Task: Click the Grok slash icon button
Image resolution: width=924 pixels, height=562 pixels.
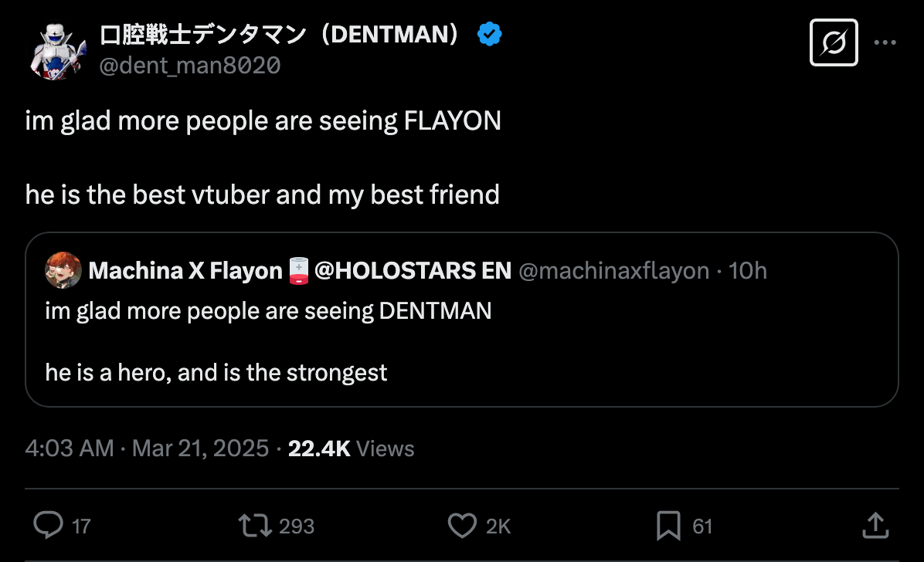Action: pyautogui.click(x=834, y=42)
